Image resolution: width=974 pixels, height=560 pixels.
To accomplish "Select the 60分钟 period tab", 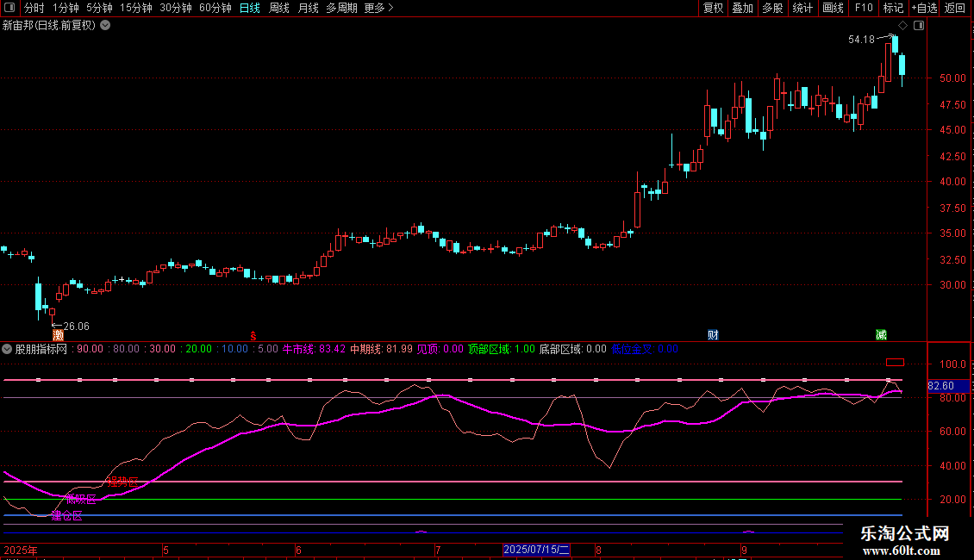I will coord(215,9).
